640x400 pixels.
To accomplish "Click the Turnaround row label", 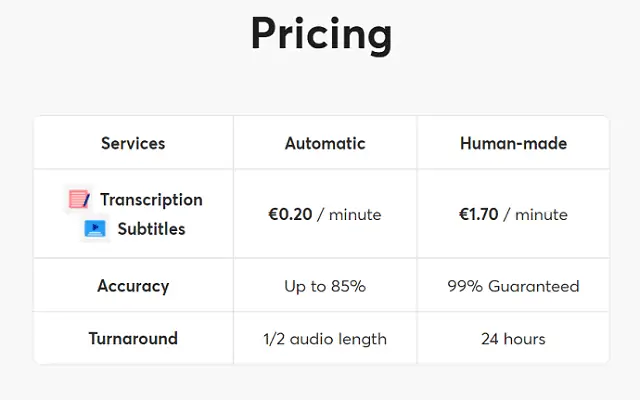I will (133, 338).
